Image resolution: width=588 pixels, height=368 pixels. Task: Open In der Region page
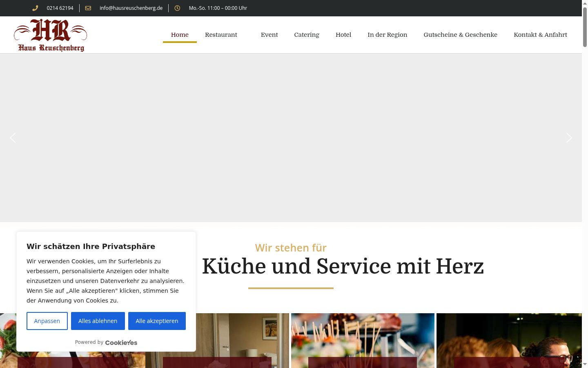click(x=387, y=35)
